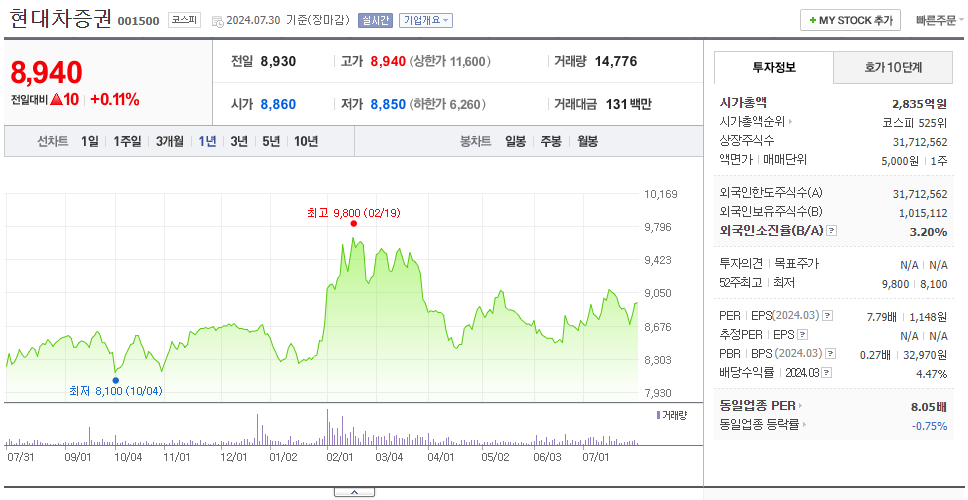Open help icon next to 배당수익률 2024.03
The image size is (968, 500).
tap(827, 373)
